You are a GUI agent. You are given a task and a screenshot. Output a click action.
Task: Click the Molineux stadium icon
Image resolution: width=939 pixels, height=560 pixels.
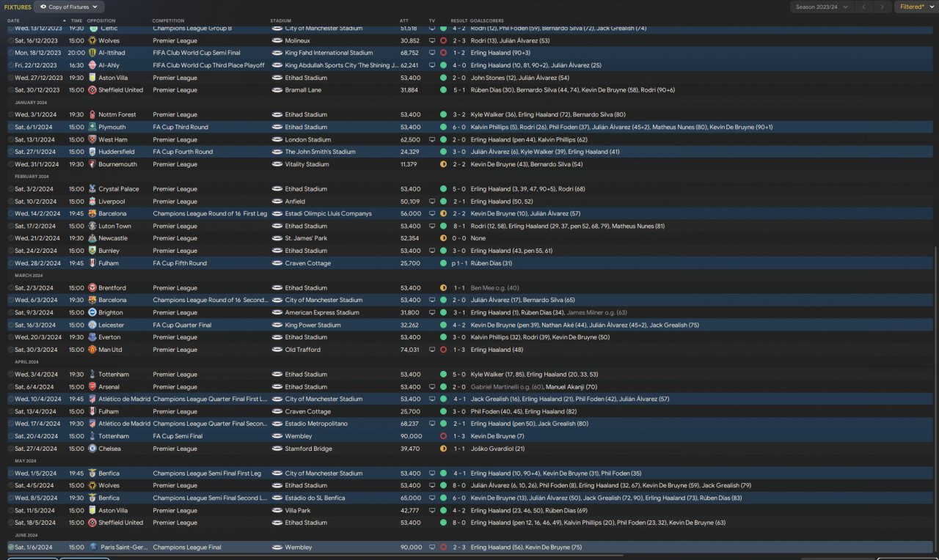(x=277, y=41)
